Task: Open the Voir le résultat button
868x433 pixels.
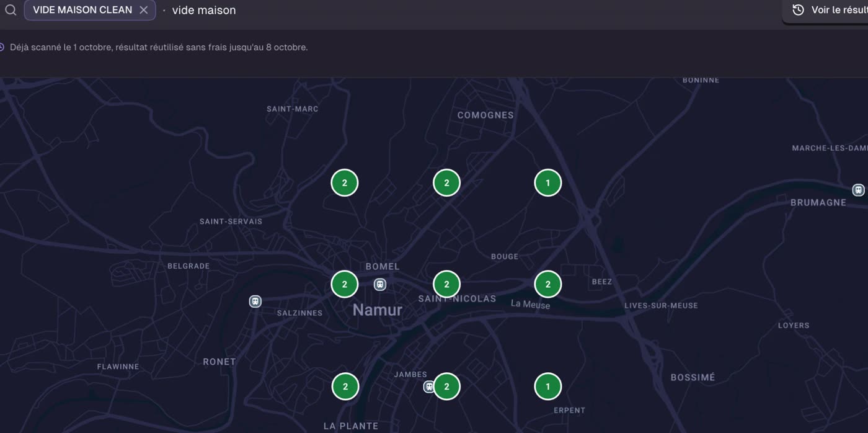Action: (826, 11)
